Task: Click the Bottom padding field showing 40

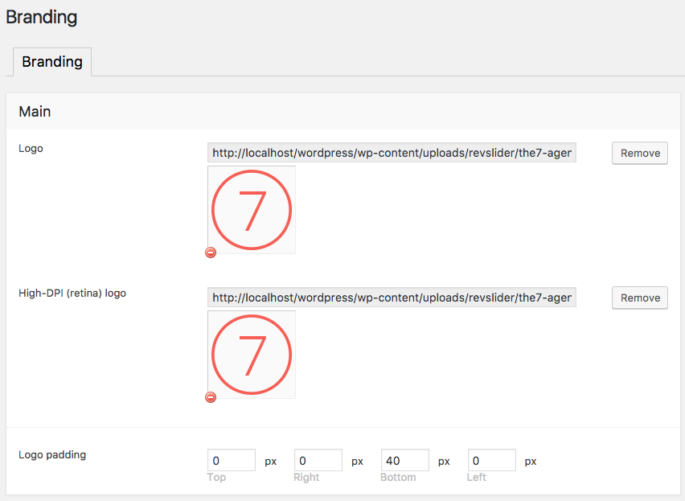Action: click(405, 461)
